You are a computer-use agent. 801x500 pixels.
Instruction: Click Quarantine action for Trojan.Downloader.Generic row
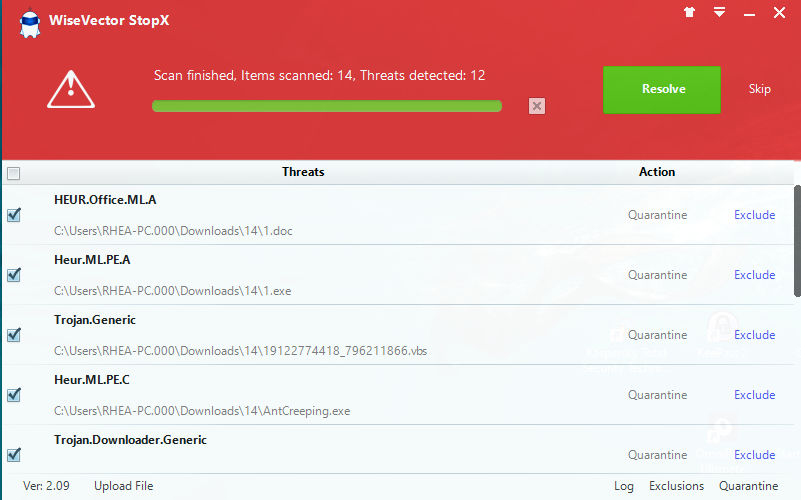pos(657,455)
